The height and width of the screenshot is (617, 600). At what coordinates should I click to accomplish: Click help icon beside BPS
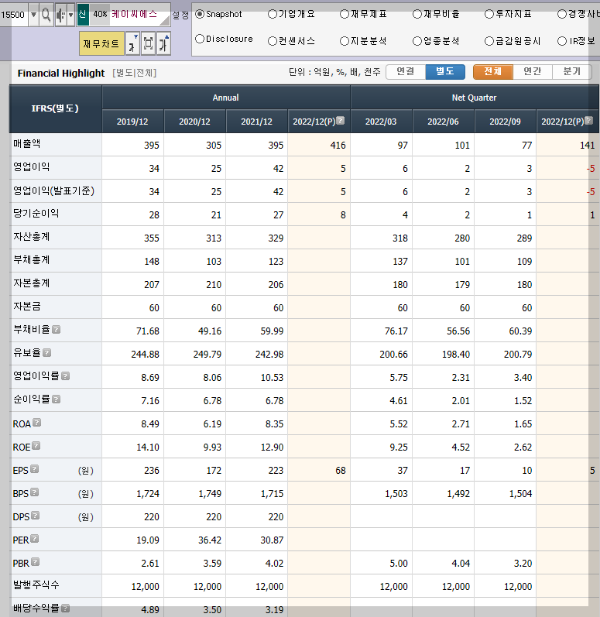35,492
